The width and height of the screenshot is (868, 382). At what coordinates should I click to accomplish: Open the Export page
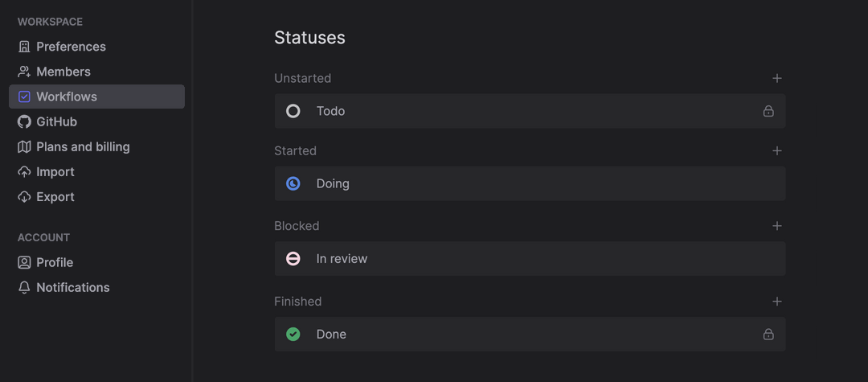(x=55, y=196)
